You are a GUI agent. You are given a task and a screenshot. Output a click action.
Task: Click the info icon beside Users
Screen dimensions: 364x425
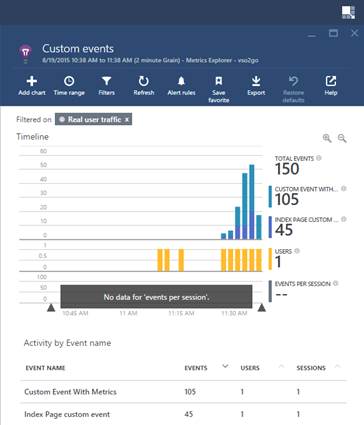click(x=297, y=251)
